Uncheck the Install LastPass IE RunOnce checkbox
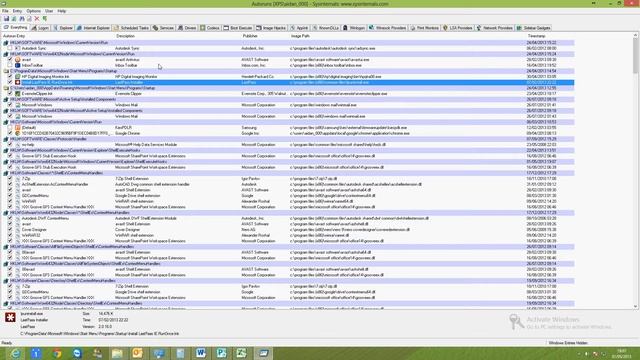640x360 pixels. click(10, 82)
